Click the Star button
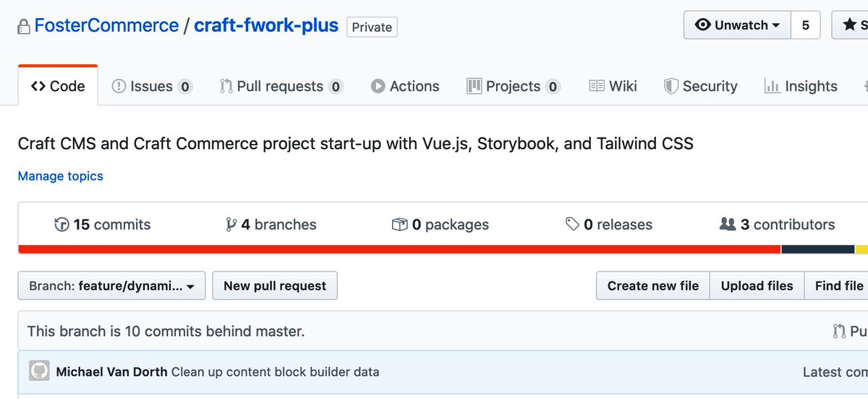The image size is (868, 399). coord(851,25)
